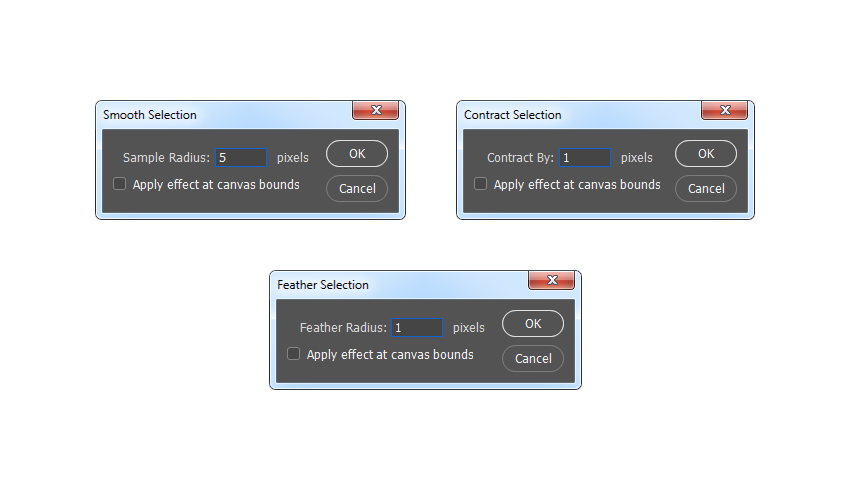
Task: Click the Sample Radius label
Action: coord(166,158)
